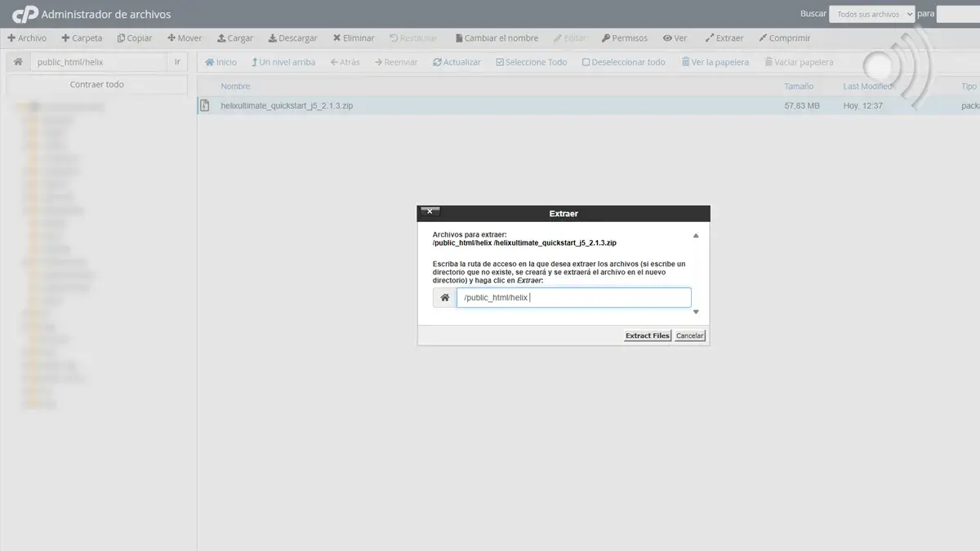Open the Permisos tool
The height and width of the screenshot is (551, 980).
coord(624,38)
